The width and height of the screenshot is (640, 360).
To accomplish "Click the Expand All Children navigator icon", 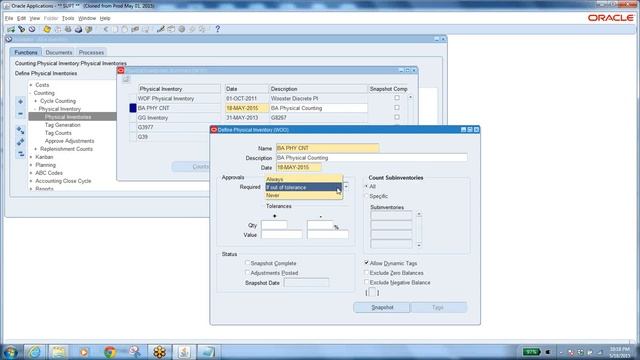I will tap(20, 131).
